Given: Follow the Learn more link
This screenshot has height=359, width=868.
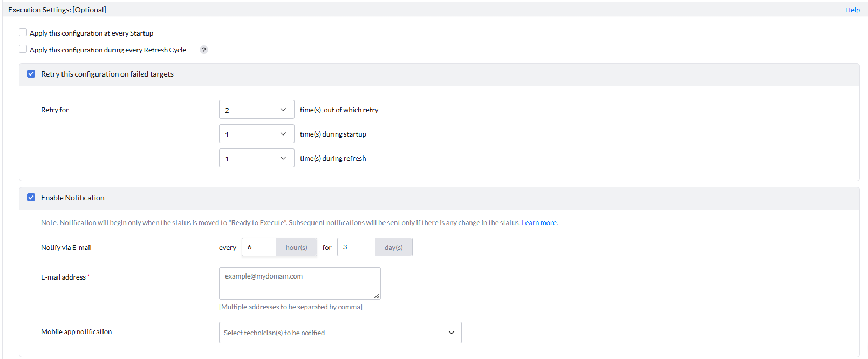Looking at the screenshot, I should pos(539,222).
